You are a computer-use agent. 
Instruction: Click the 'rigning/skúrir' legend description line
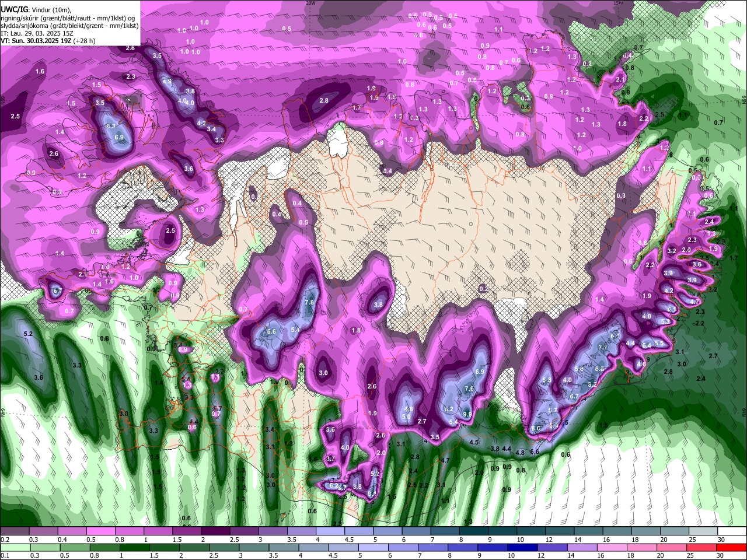point(68,18)
